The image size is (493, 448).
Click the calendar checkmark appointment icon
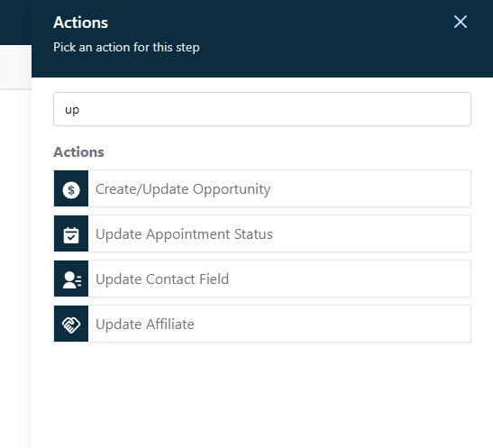(x=71, y=235)
